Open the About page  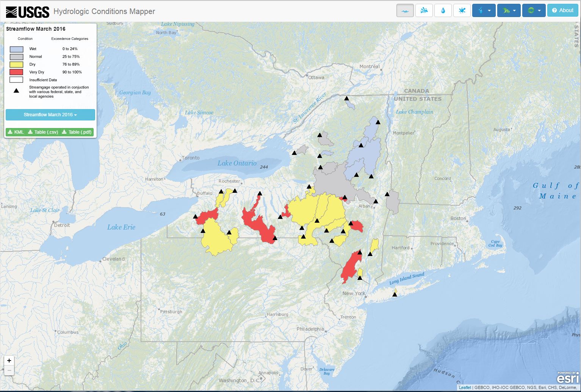pyautogui.click(x=562, y=11)
